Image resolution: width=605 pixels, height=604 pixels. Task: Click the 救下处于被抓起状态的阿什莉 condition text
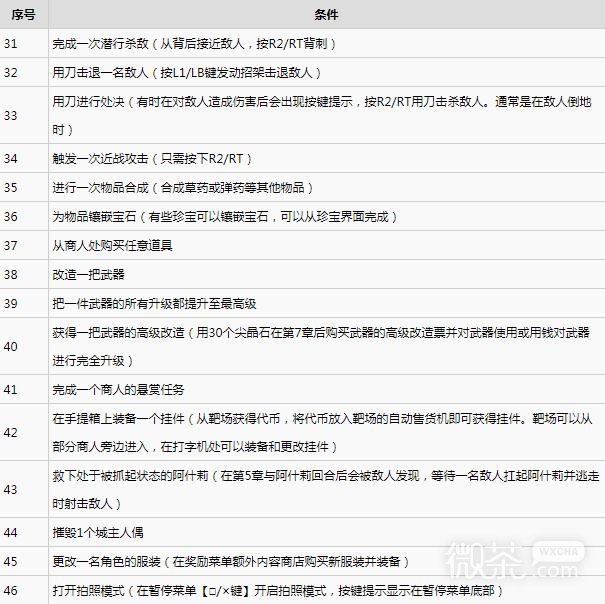pos(326,489)
